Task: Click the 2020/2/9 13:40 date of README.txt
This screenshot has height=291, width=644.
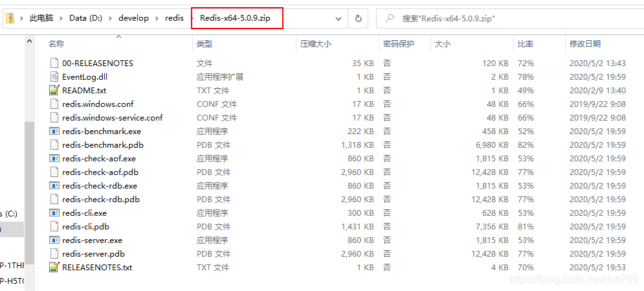Action: [597, 91]
